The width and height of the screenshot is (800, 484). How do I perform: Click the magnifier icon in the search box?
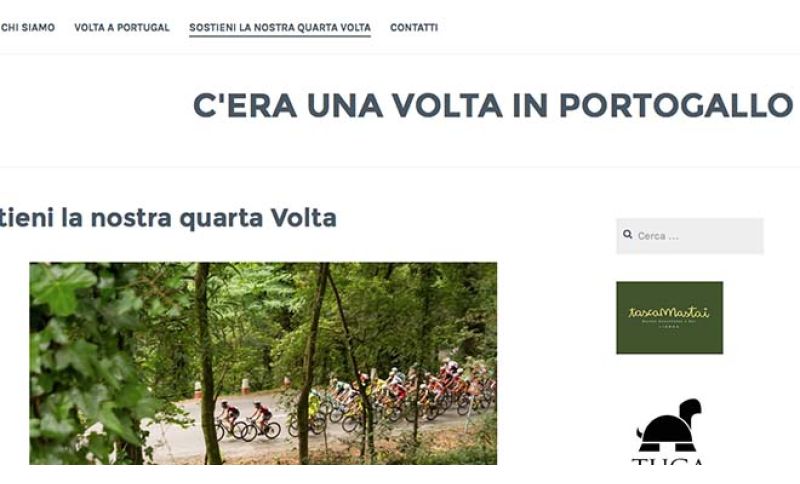point(628,235)
